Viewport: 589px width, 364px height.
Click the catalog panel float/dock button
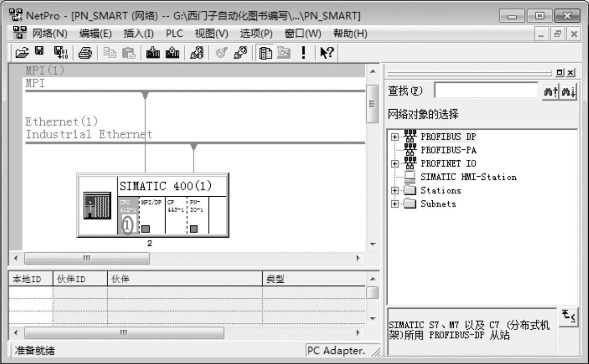560,72
